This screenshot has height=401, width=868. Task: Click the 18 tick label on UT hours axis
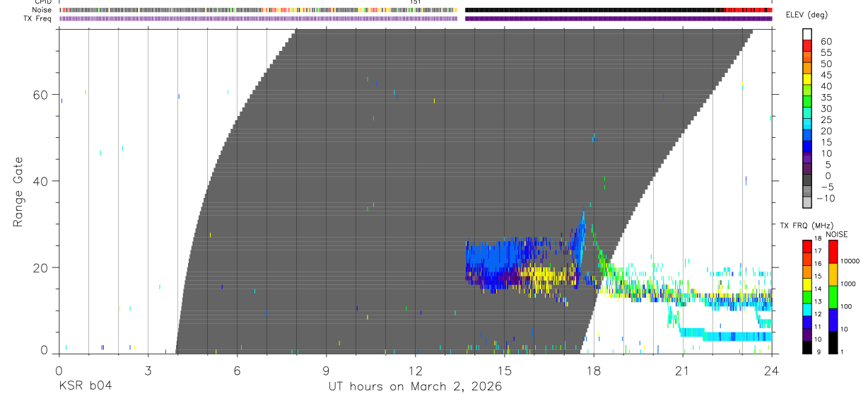click(x=594, y=371)
